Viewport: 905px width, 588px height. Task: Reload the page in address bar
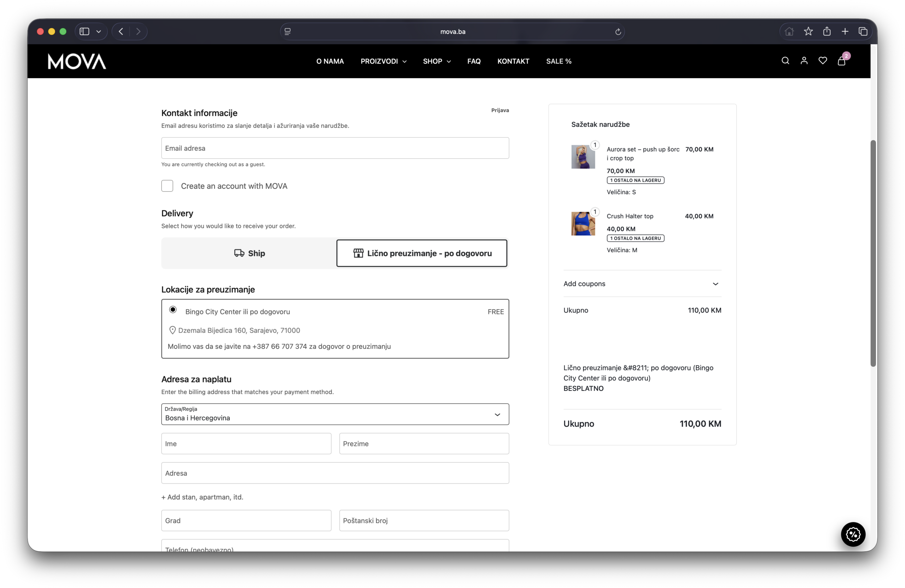(x=618, y=31)
